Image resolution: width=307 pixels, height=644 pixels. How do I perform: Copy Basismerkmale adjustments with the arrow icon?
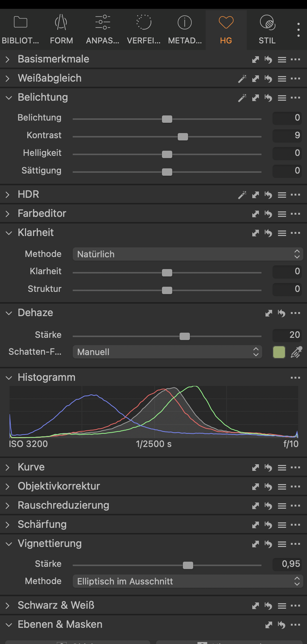(x=256, y=60)
